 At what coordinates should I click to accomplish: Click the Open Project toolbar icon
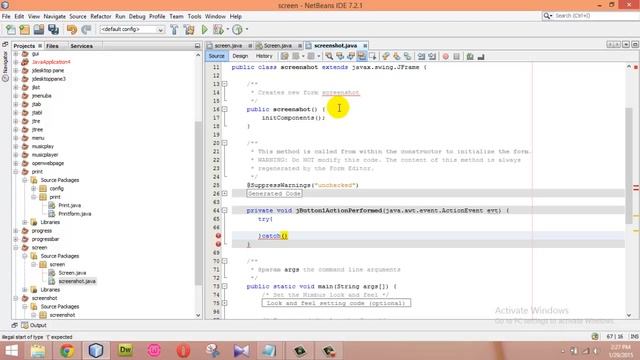point(39,29)
